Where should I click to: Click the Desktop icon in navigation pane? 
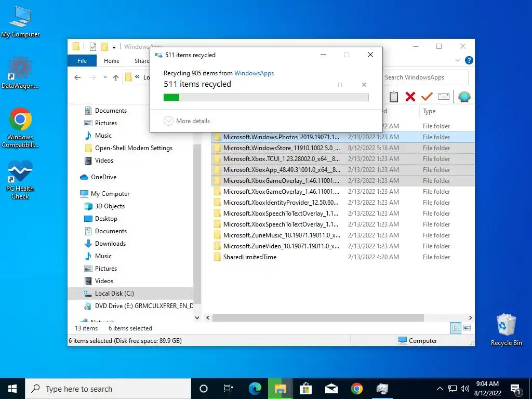[88, 219]
